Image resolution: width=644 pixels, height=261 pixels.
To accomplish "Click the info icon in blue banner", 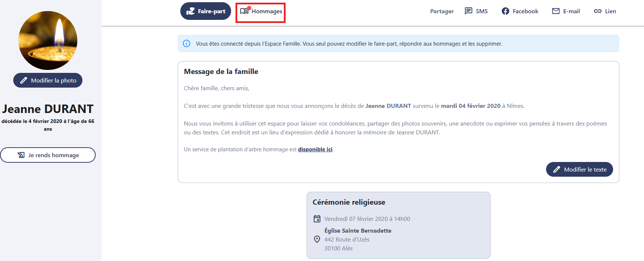I will point(187,43).
